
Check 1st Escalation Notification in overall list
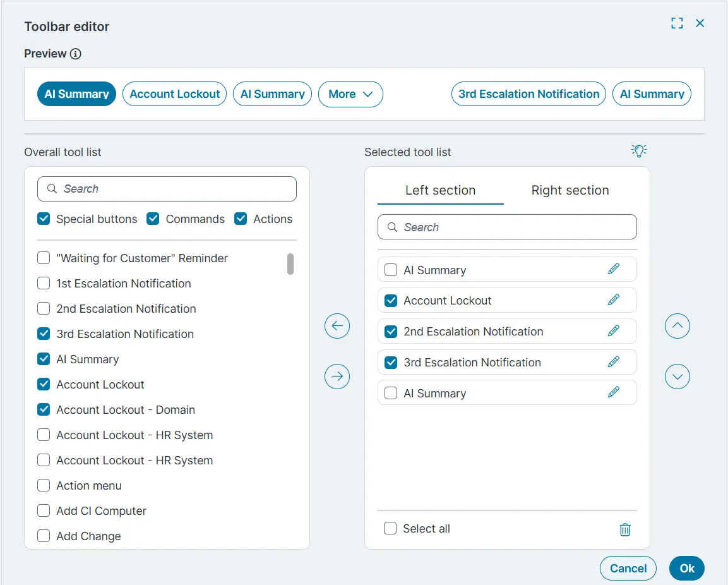[x=44, y=283]
